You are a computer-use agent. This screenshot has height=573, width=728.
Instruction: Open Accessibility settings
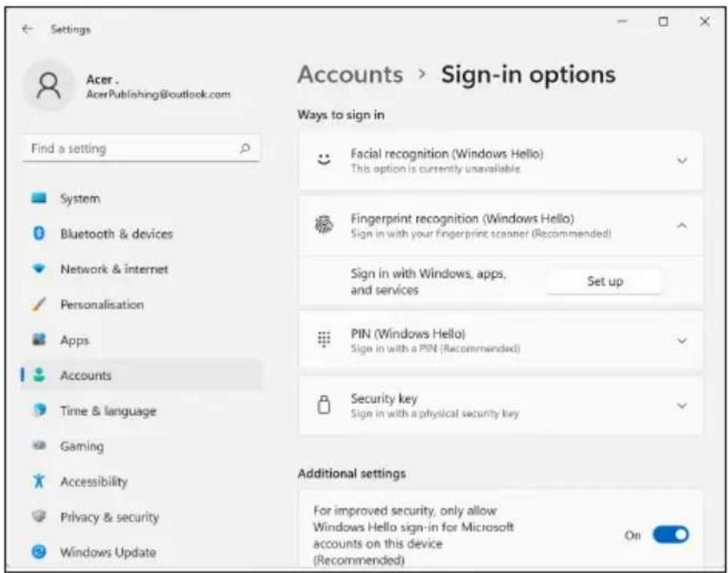pyautogui.click(x=141, y=481)
